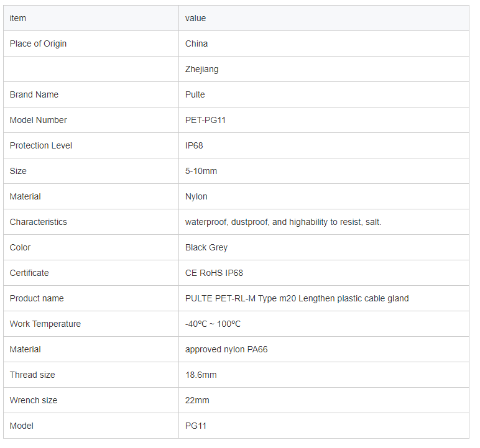
Task: Select the 'Zhejiang' value cell
Action: point(324,69)
